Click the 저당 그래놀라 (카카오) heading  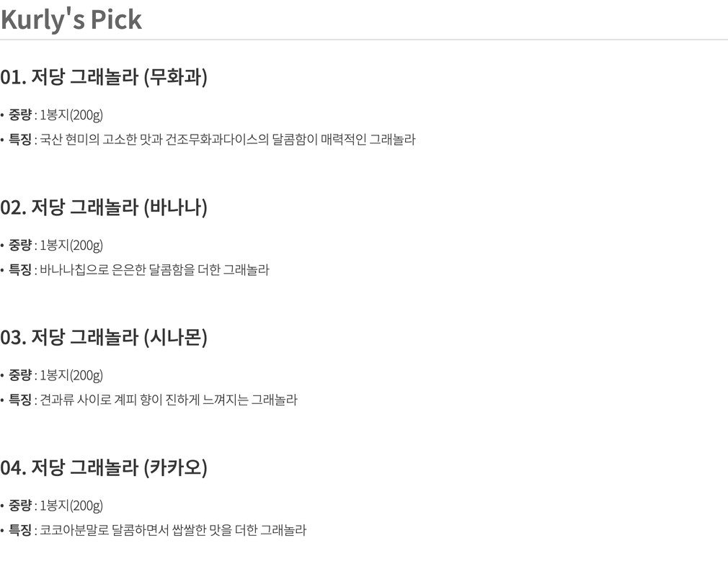coord(104,467)
